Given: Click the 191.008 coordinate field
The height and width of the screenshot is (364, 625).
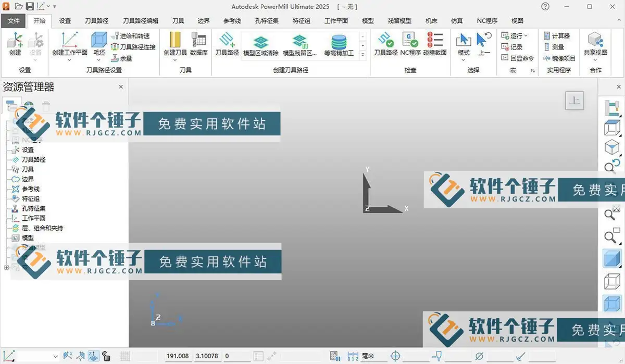Looking at the screenshot, I should tap(178, 356).
